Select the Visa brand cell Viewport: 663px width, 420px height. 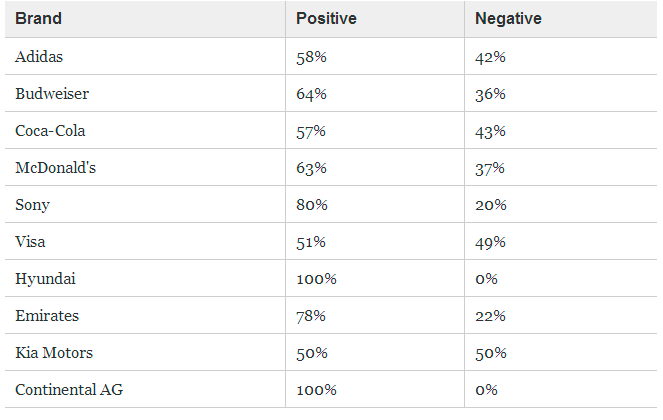pos(30,241)
